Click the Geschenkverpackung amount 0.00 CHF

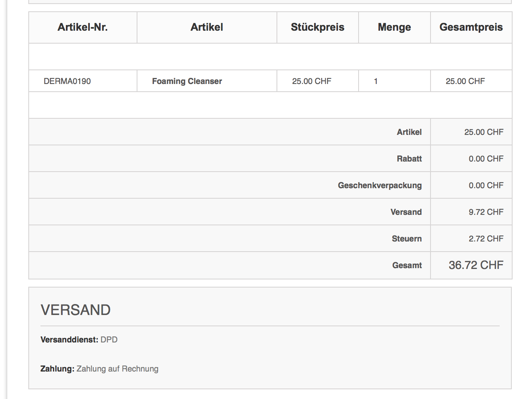pyautogui.click(x=486, y=185)
